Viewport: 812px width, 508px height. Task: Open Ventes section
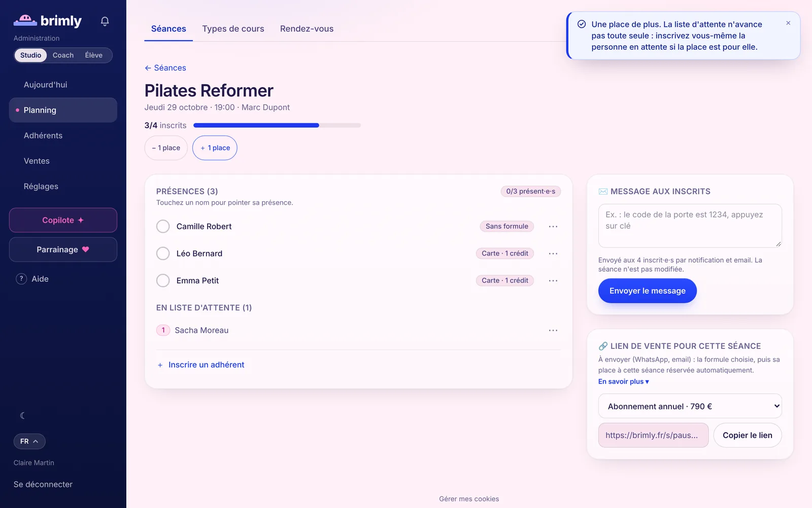pos(63,161)
